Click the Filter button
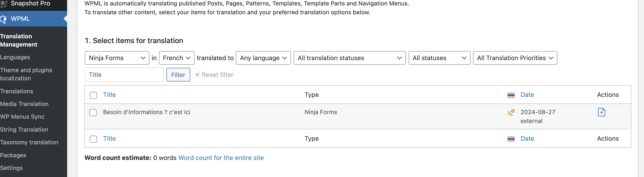 (178, 75)
